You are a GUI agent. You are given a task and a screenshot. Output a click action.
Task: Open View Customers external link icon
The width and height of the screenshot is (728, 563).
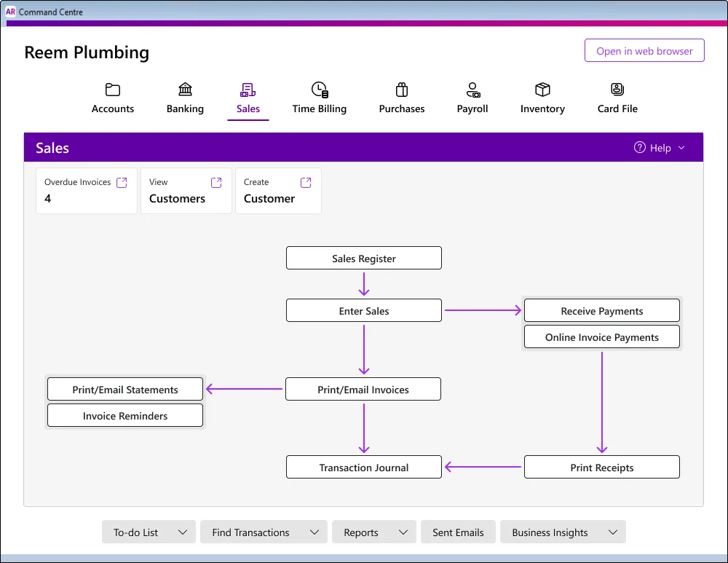point(216,183)
